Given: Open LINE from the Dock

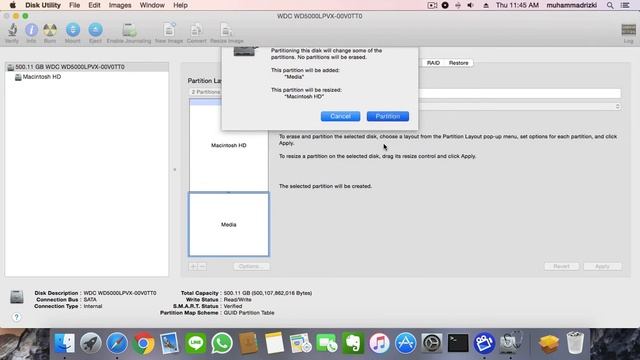Looking at the screenshot, I should coord(196,343).
